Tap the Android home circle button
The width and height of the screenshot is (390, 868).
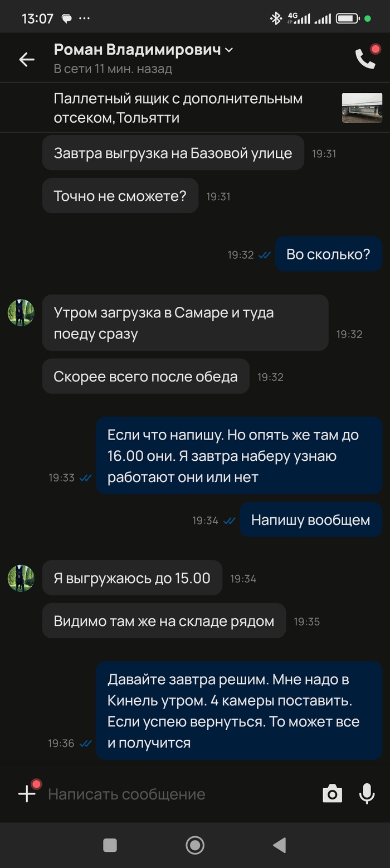pyautogui.click(x=195, y=845)
